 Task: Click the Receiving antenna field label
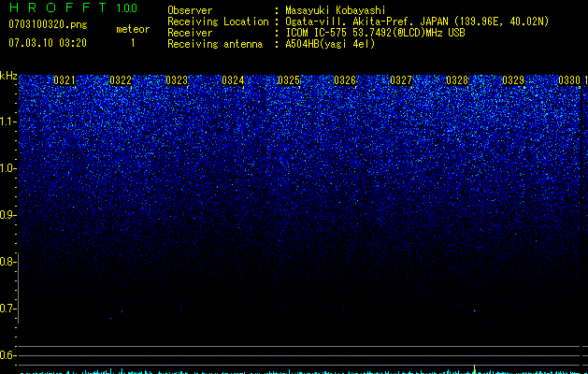tap(215, 44)
